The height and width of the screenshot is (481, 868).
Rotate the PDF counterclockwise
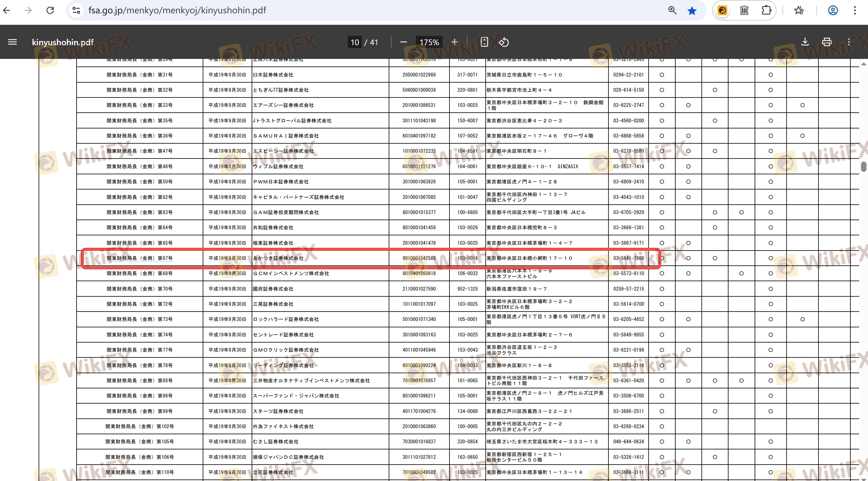pos(504,42)
